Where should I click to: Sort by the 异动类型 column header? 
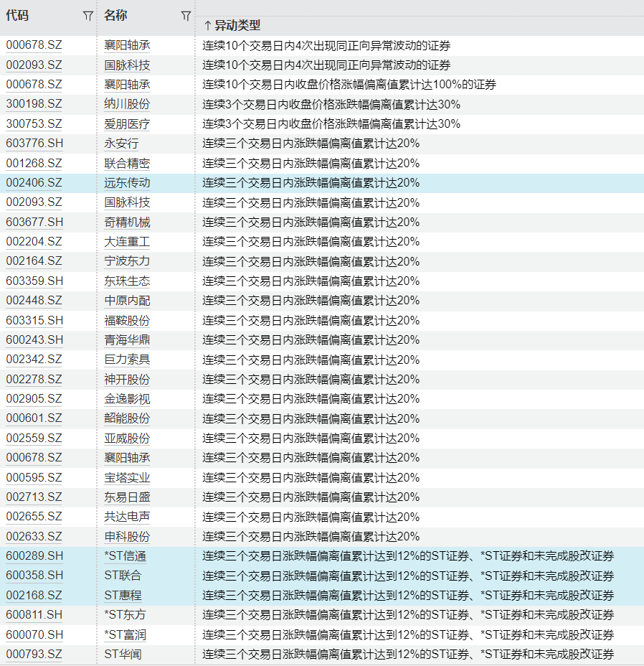[x=232, y=25]
